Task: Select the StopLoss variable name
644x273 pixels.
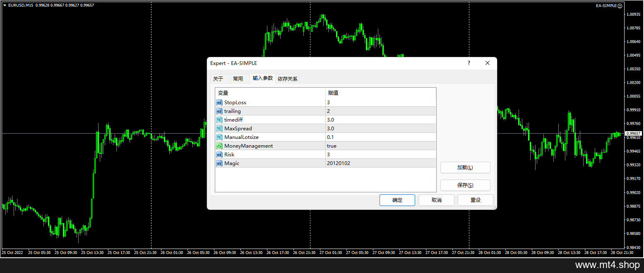Action: (235, 102)
